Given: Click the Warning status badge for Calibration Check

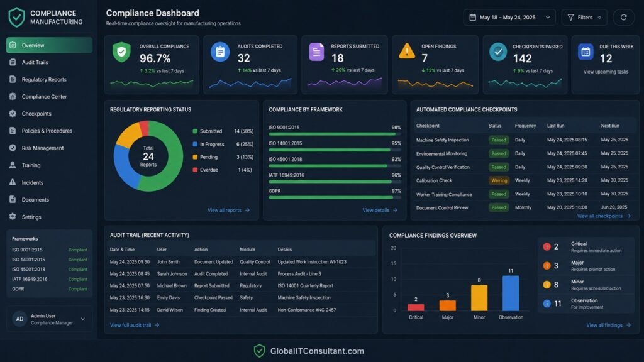Looking at the screenshot, I should 499,180.
